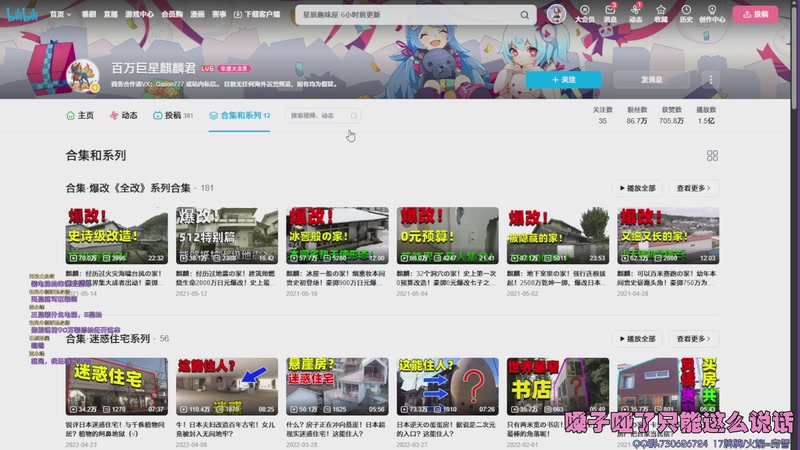Open the 史诗级改造 video thumbnail
The height and width of the screenshot is (450, 800).
coord(116,236)
